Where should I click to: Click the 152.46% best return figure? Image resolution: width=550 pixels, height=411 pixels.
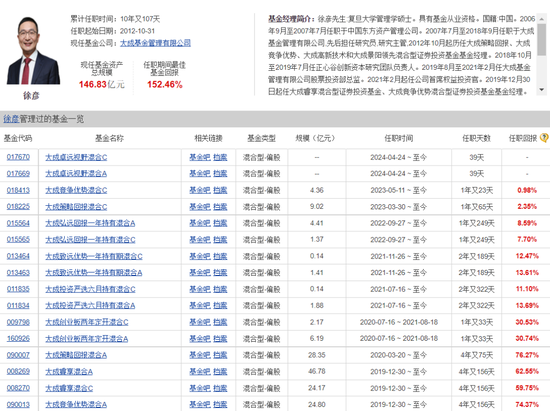pos(165,84)
